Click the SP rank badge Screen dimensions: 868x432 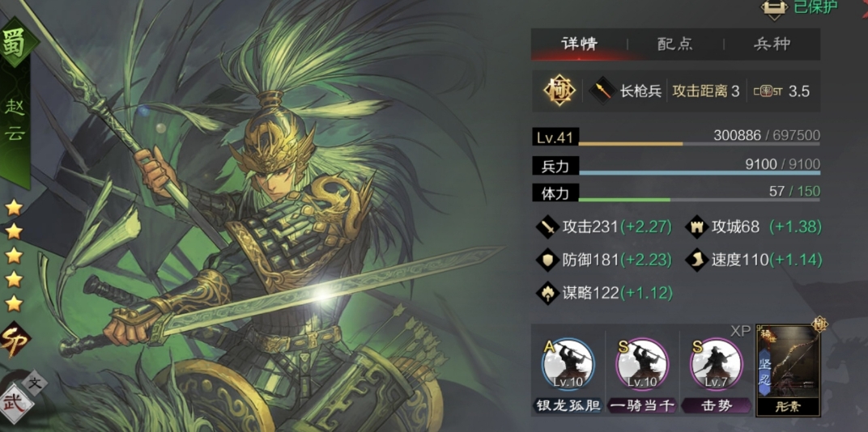(14, 340)
